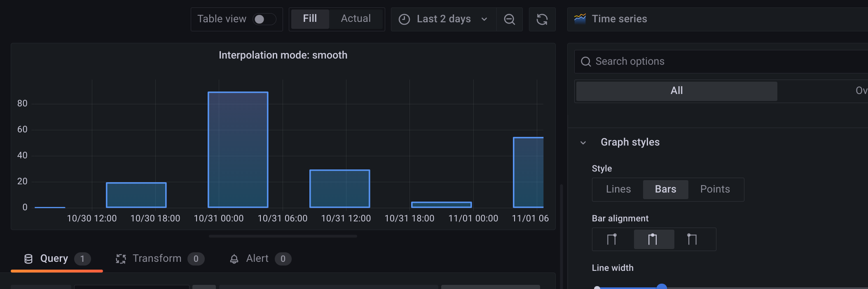Choose the Points graph style

[x=715, y=189]
